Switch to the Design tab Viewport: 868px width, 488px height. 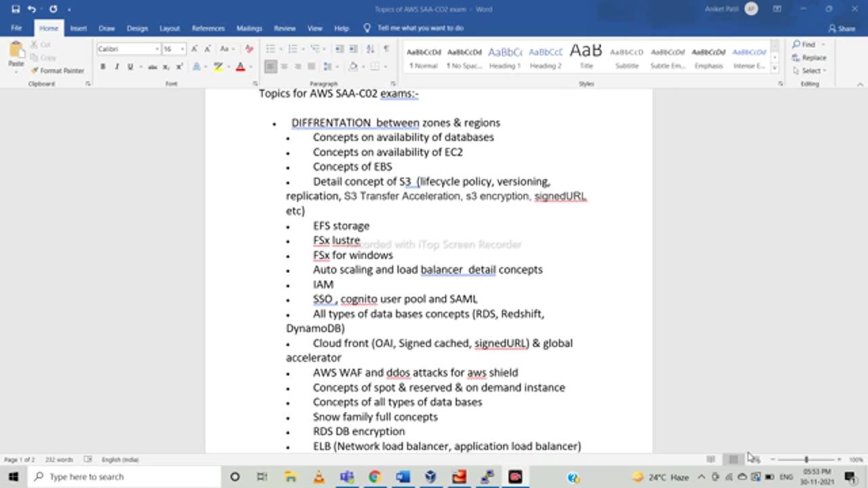[x=137, y=28]
